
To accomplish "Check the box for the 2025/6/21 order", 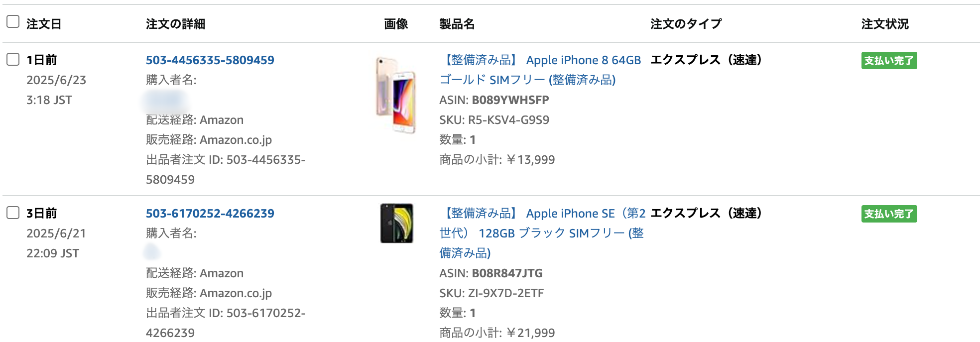I will tap(13, 213).
